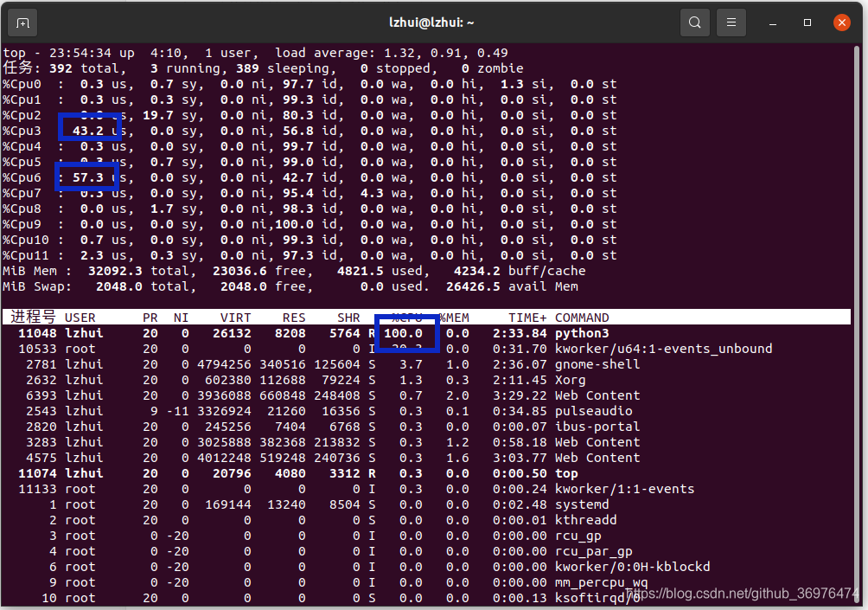Click the RES column header
The height and width of the screenshot is (610, 868).
pyautogui.click(x=294, y=318)
